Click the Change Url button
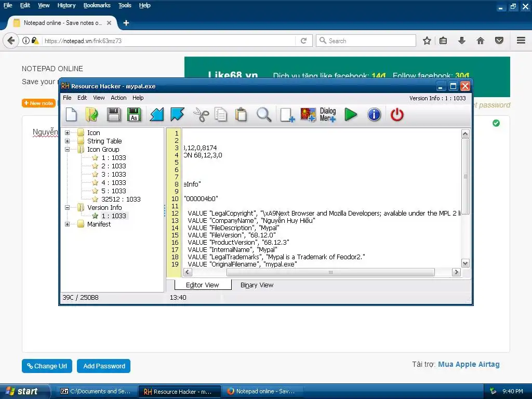This screenshot has width=532, height=399. (x=47, y=366)
